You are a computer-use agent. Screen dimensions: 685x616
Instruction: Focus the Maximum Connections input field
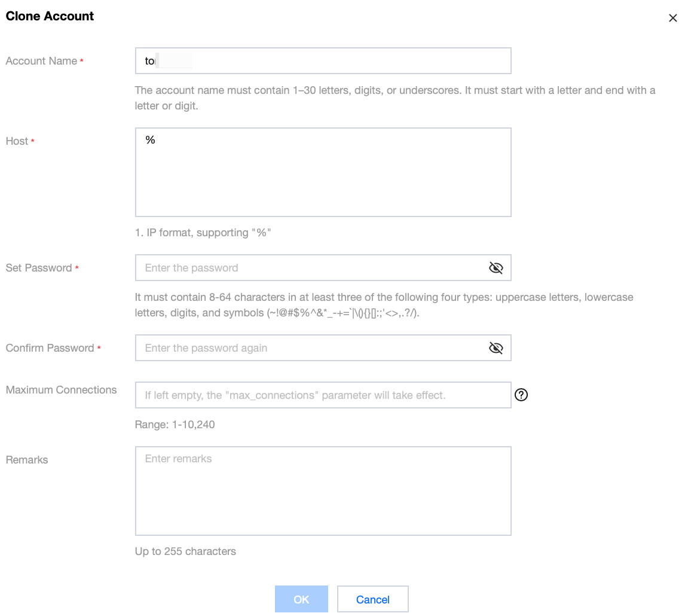(323, 395)
